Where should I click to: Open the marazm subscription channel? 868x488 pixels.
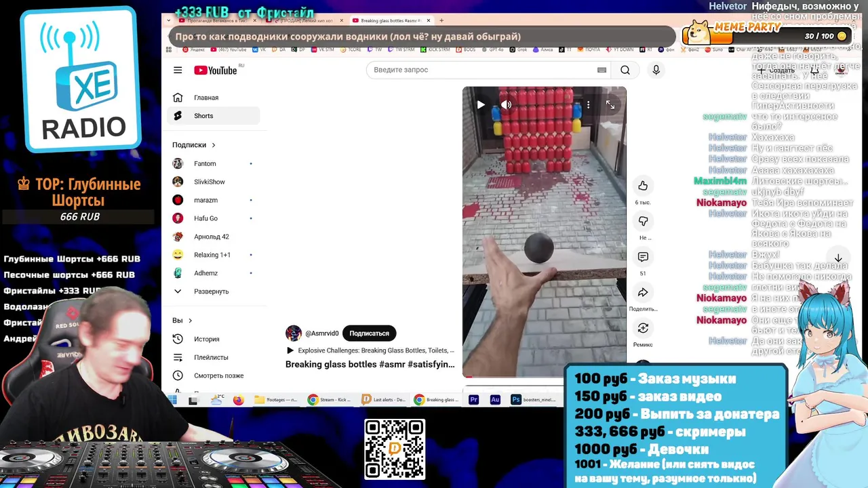coord(213,200)
